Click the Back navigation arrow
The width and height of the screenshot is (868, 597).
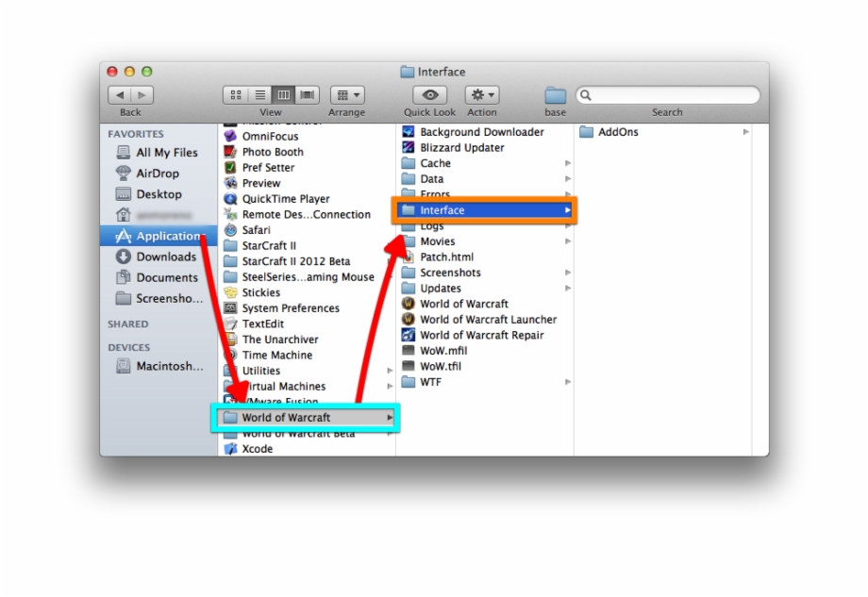point(120,95)
